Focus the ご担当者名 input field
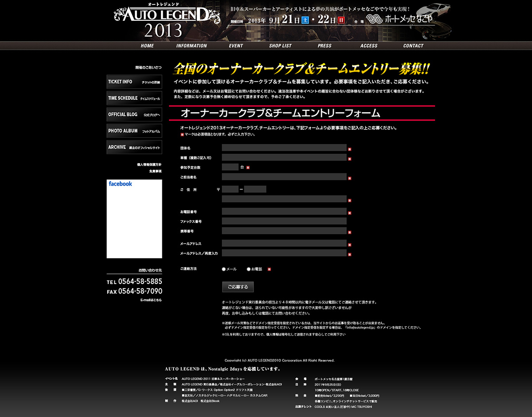 point(284,177)
